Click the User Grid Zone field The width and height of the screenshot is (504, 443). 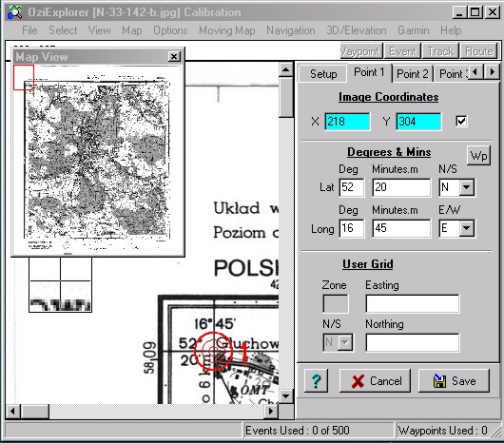click(336, 303)
